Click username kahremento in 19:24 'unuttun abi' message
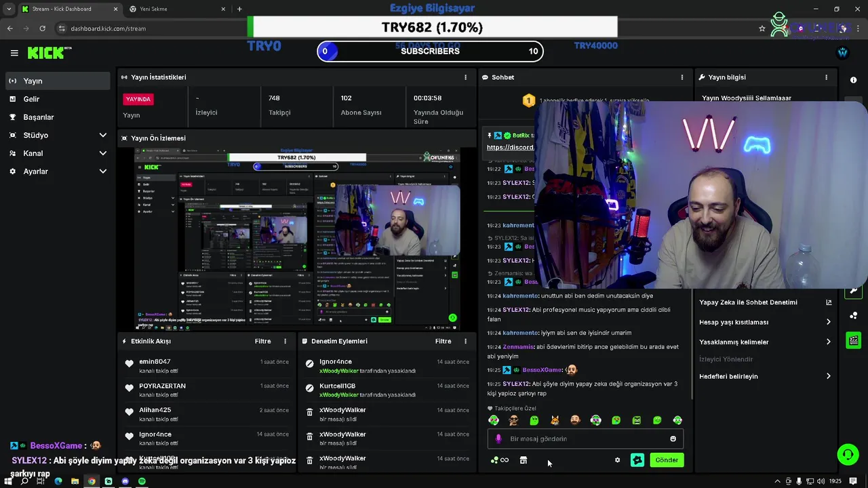868x488 pixels. pos(521,296)
